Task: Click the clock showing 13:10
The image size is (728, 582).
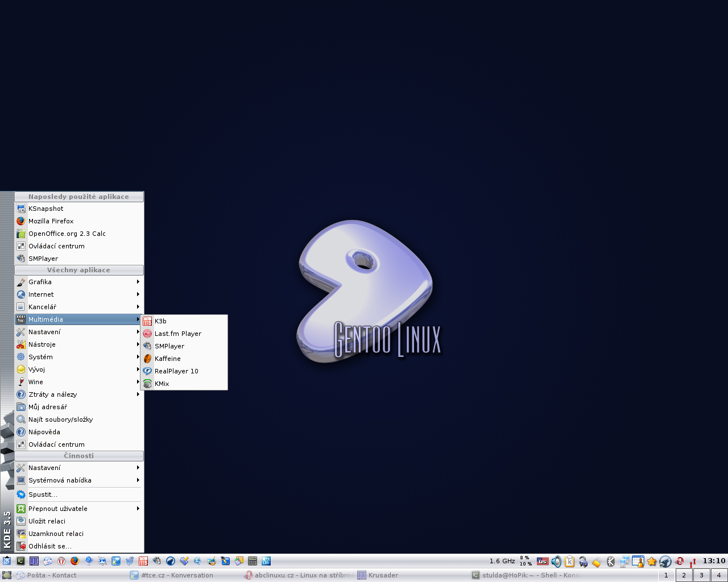Action: 714,561
